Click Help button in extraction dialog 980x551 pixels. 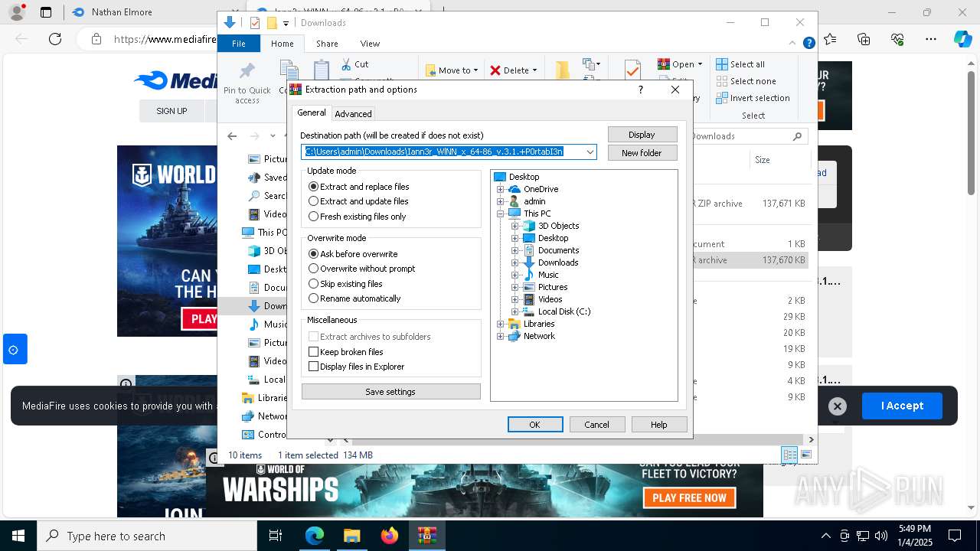pos(658,425)
